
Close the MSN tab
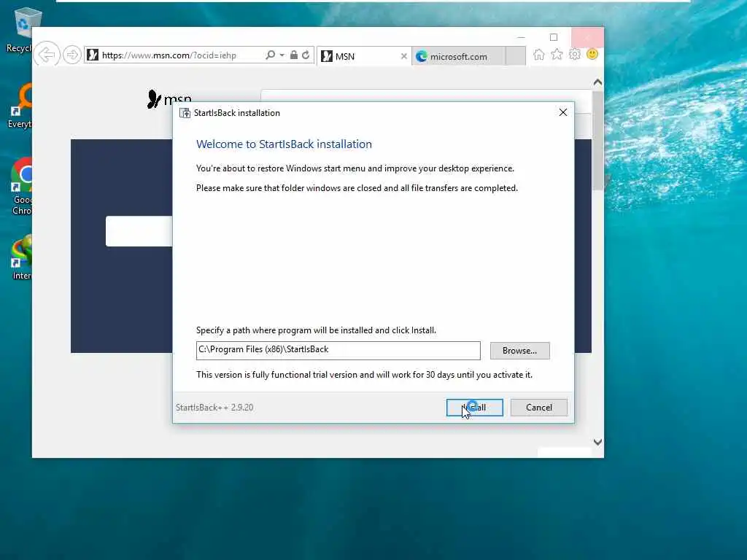403,56
